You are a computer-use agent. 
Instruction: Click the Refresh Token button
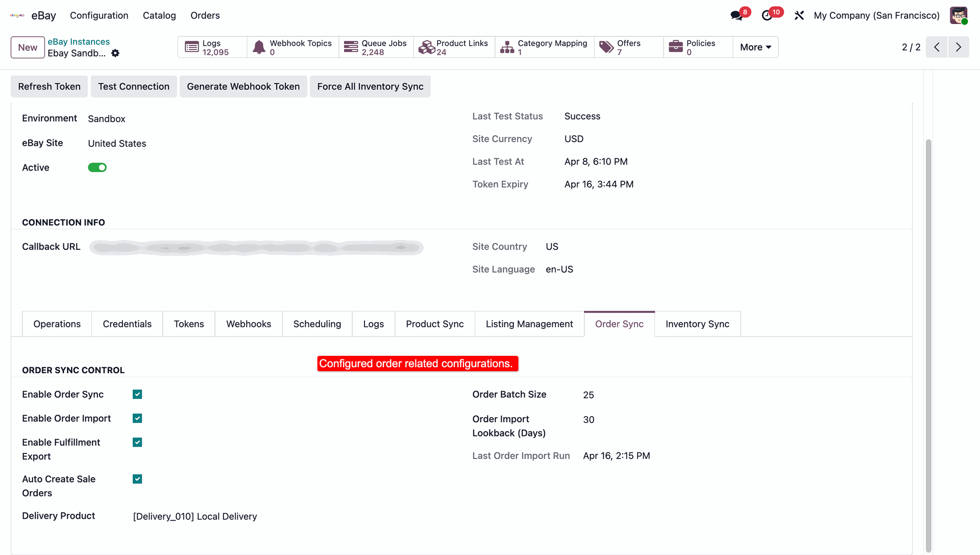click(x=49, y=86)
